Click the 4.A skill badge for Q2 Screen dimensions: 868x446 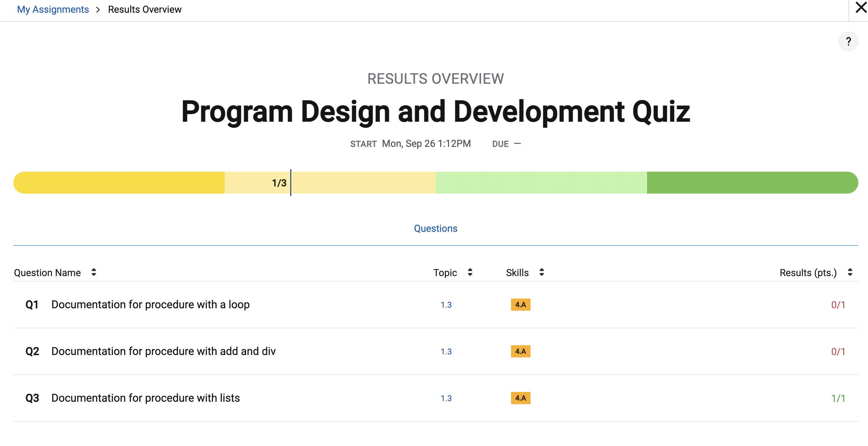[520, 351]
